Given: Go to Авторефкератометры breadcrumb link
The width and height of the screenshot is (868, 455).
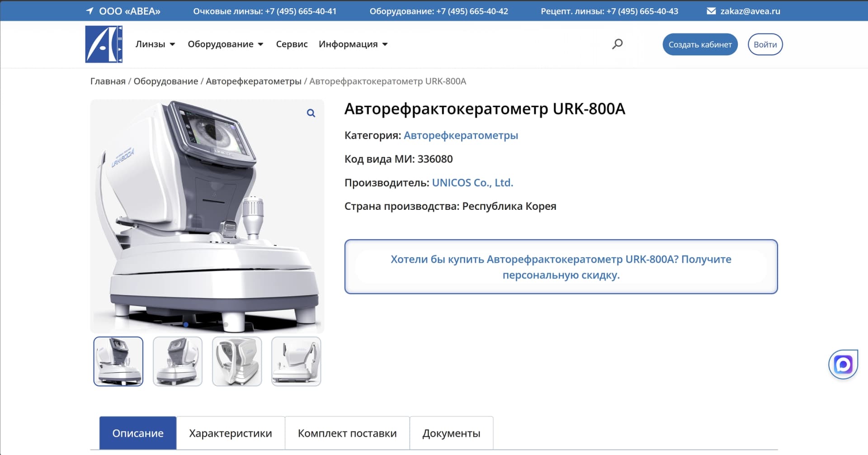Looking at the screenshot, I should click(x=254, y=81).
